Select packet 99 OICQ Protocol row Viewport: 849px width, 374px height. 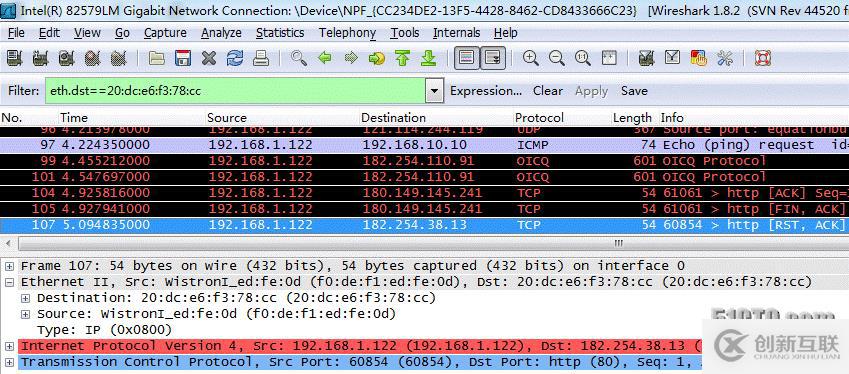[x=424, y=161]
